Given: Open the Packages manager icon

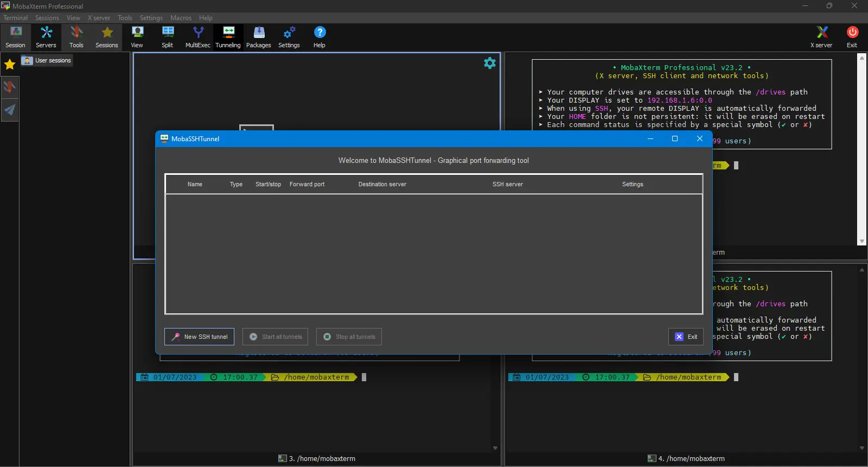Looking at the screenshot, I should tap(259, 37).
